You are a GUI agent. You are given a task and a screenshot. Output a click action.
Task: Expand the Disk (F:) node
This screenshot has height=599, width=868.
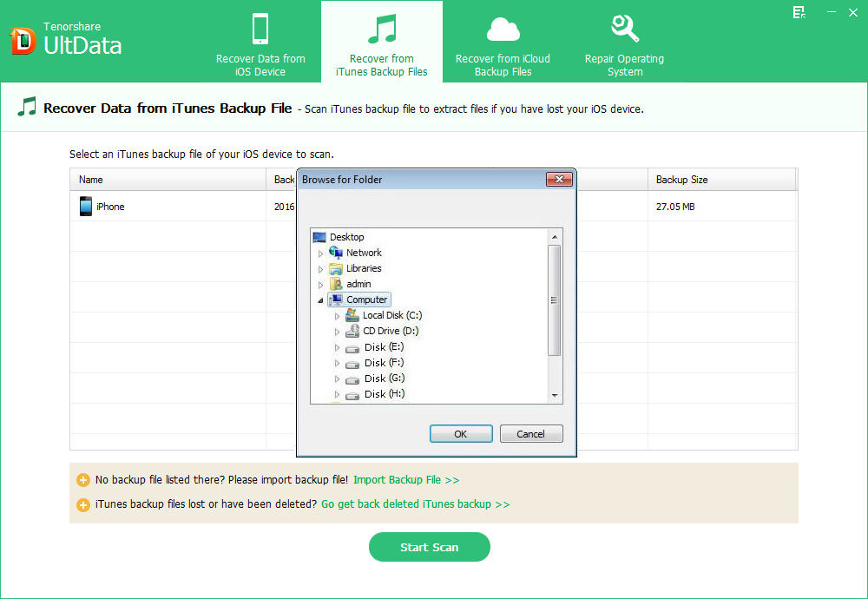click(x=337, y=363)
